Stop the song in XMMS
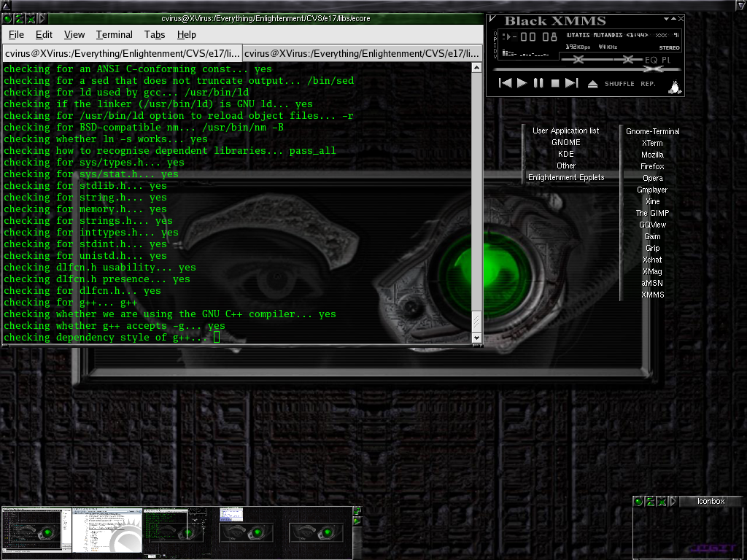 click(x=555, y=83)
